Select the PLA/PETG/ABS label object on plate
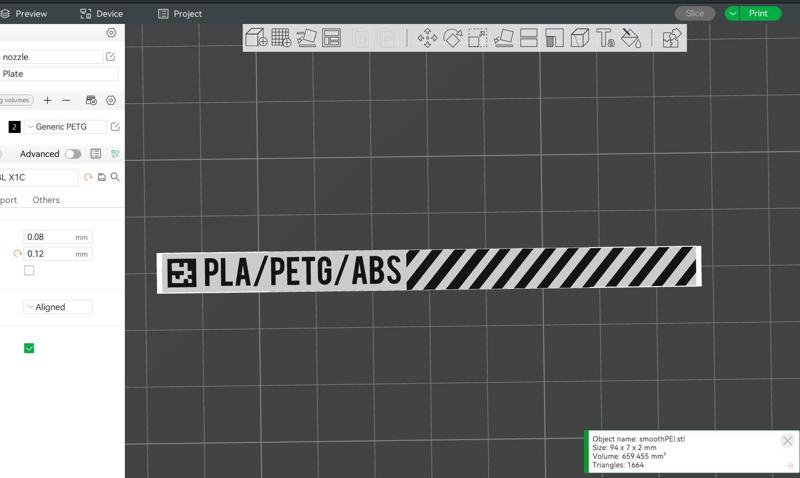This screenshot has width=800, height=478. point(429,270)
